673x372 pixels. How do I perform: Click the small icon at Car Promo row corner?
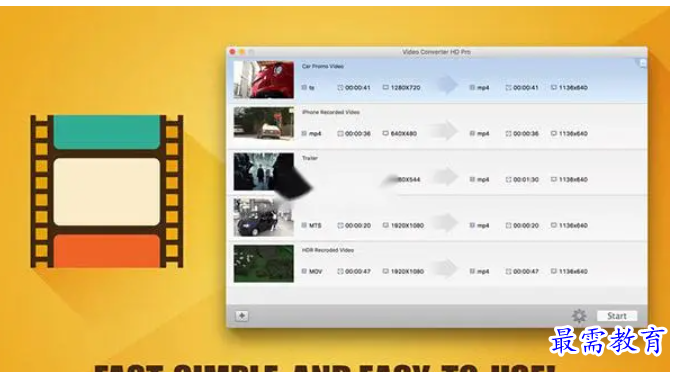tap(643, 63)
